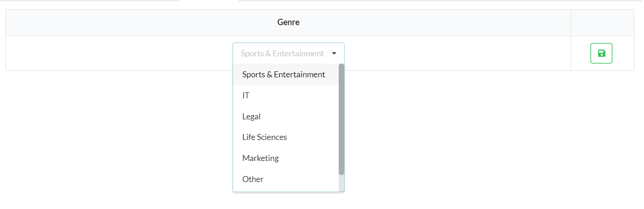Select Sports & Entertainment from the list
The width and height of the screenshot is (644, 209).
[x=286, y=74]
